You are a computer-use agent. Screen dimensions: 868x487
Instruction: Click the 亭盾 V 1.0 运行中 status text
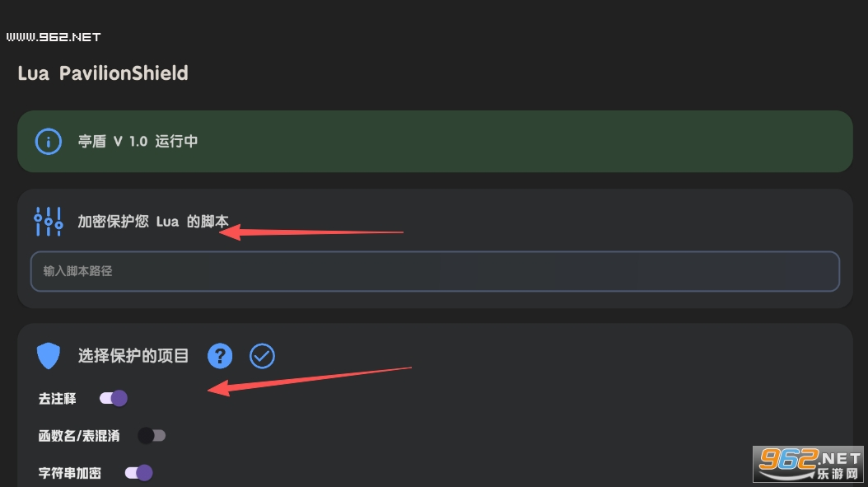[138, 141]
